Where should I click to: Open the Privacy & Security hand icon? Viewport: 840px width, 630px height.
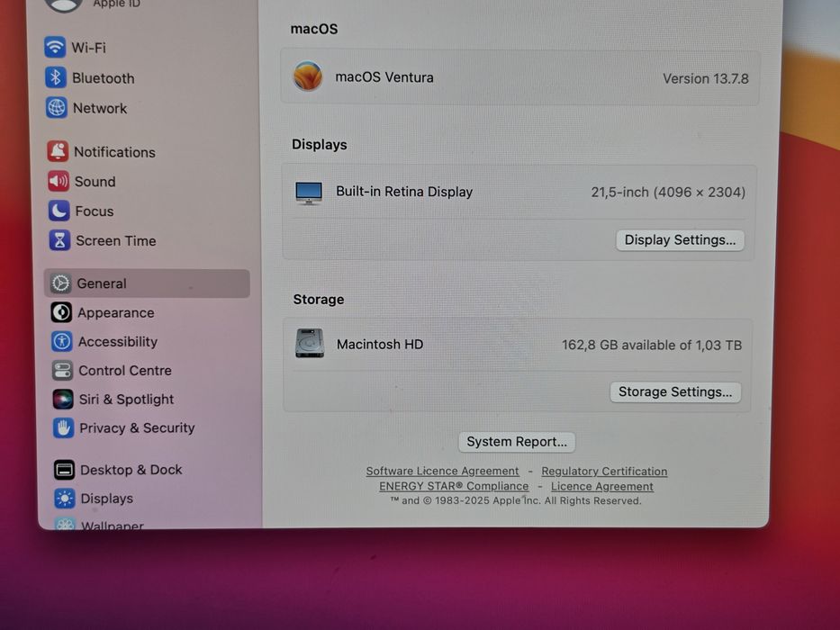point(63,427)
